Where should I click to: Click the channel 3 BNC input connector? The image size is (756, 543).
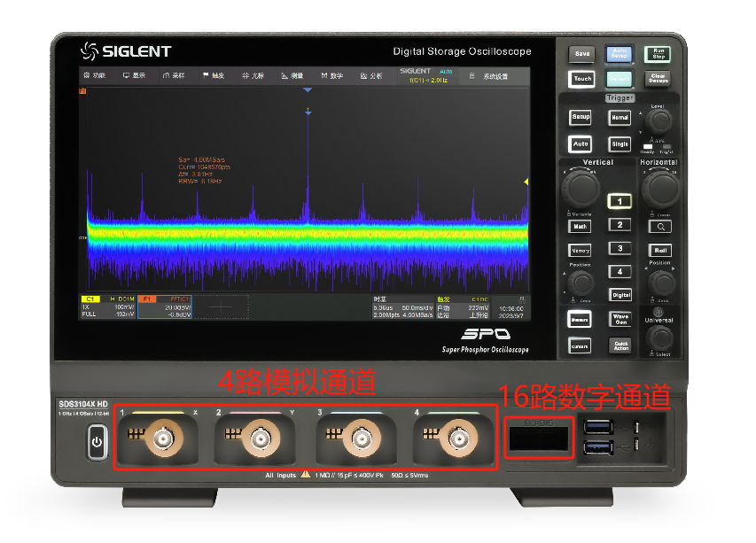pyautogui.click(x=362, y=438)
